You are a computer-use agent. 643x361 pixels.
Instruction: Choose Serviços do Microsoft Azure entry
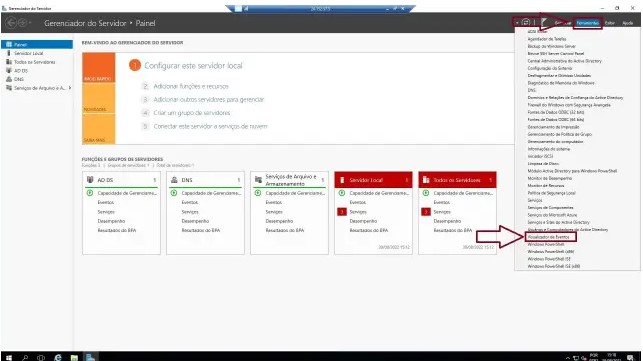coord(552,215)
